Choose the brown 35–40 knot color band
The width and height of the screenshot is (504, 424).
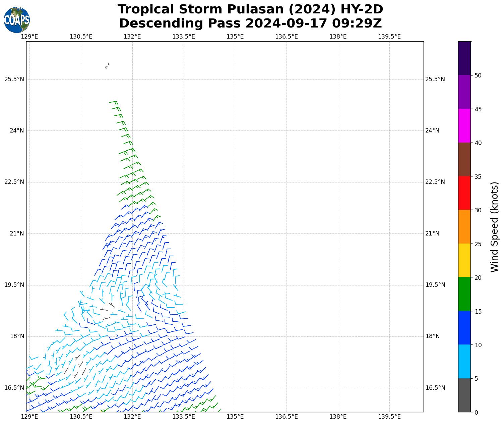(464, 159)
